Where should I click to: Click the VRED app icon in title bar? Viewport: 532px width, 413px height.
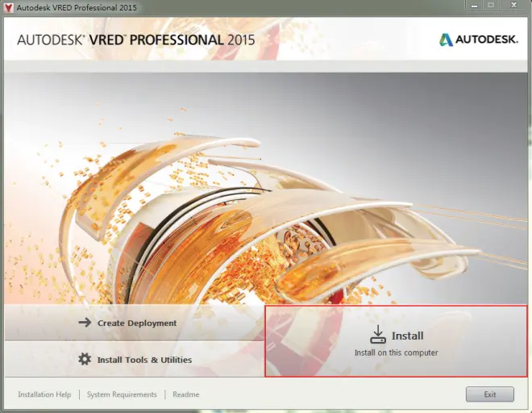click(x=7, y=7)
